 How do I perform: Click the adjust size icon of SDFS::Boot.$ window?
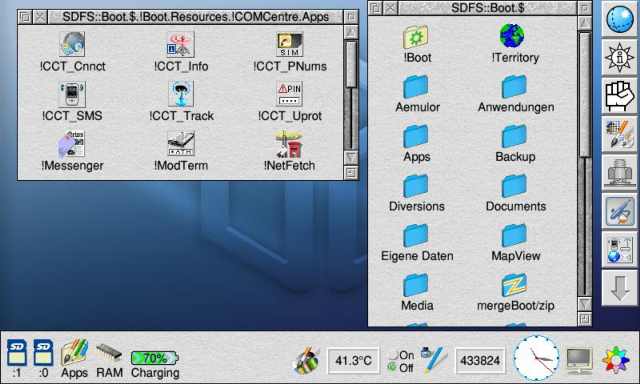tap(584, 319)
